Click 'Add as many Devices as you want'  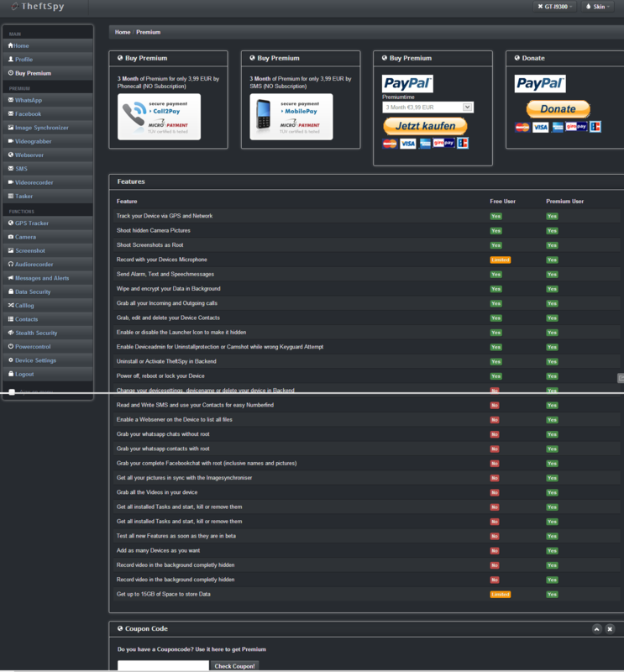click(158, 550)
